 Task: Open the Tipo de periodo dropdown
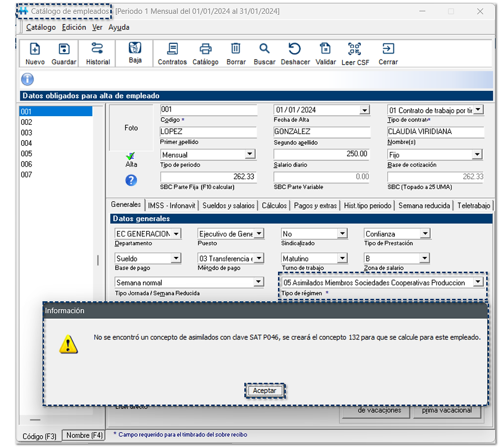point(250,154)
